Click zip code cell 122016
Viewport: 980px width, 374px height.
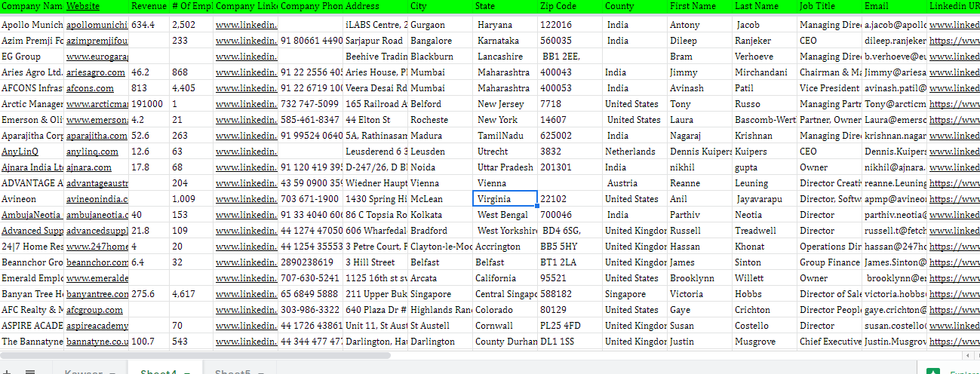pyautogui.click(x=570, y=25)
